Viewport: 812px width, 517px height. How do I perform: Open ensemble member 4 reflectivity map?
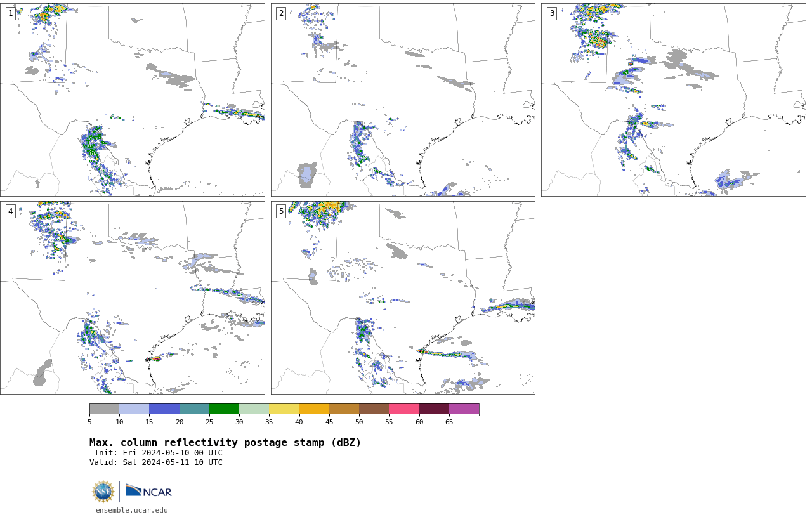pyautogui.click(x=132, y=298)
